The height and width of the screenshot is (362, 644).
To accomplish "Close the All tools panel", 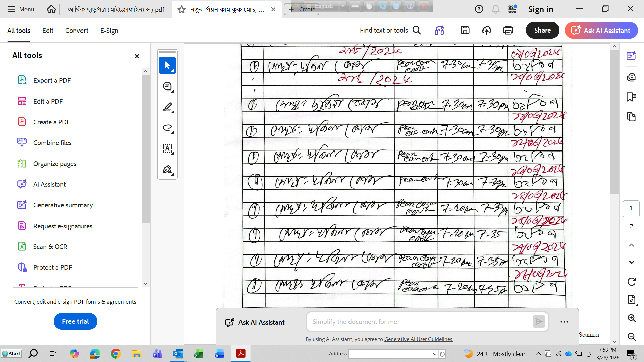I will [137, 56].
